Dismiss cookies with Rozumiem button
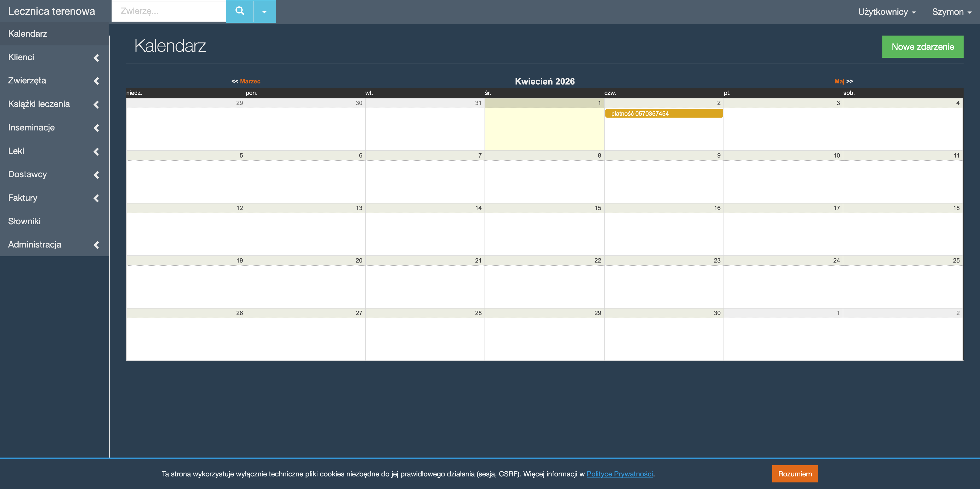The width and height of the screenshot is (980, 489). (x=795, y=474)
